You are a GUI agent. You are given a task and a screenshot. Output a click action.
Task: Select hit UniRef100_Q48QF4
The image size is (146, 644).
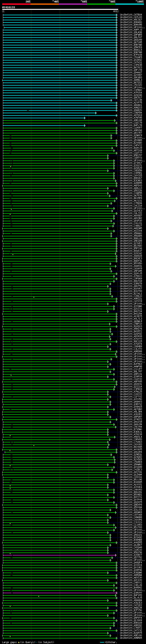[131, 562]
